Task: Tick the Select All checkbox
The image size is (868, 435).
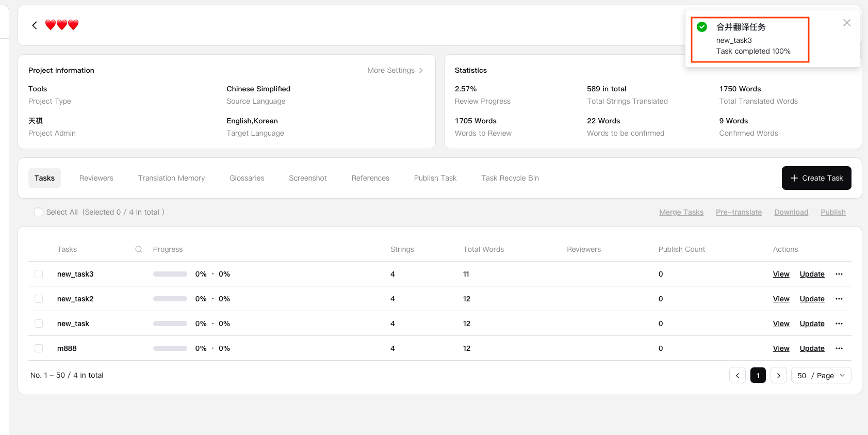Action: pyautogui.click(x=38, y=212)
